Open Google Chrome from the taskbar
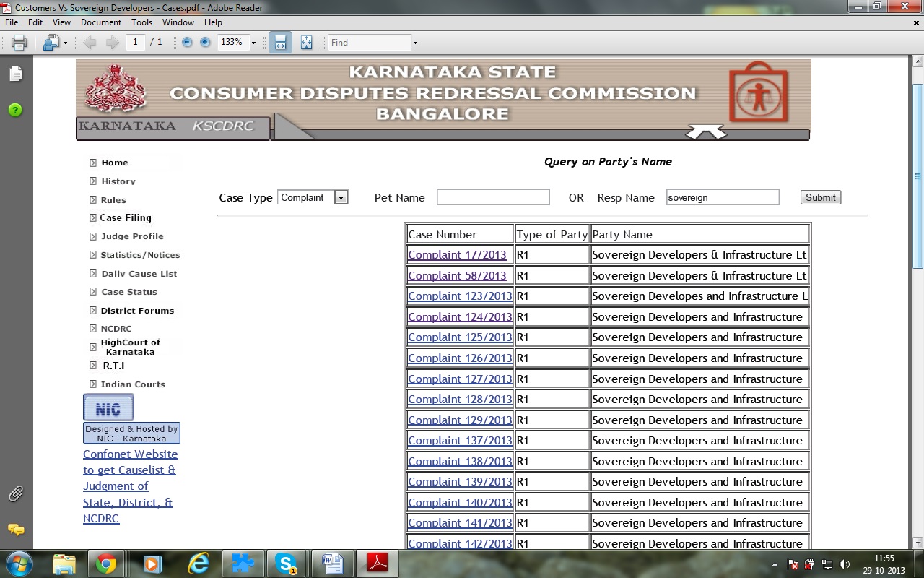 click(106, 564)
